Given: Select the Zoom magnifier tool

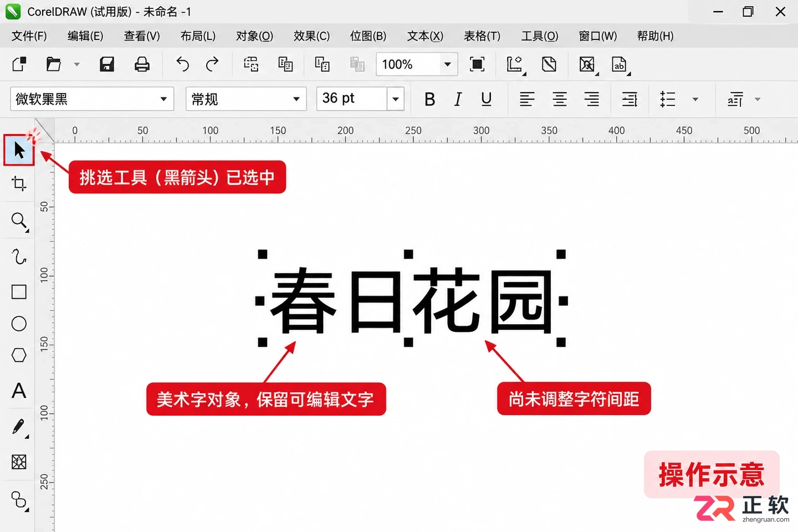Looking at the screenshot, I should click(x=19, y=222).
